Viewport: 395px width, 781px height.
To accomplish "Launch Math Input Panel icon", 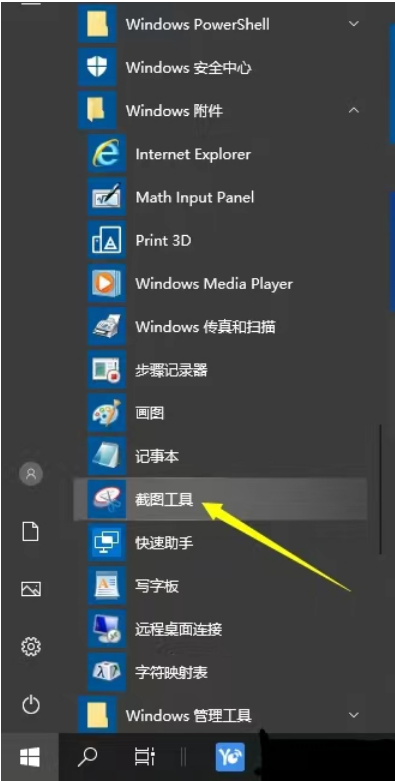I will pyautogui.click(x=107, y=197).
